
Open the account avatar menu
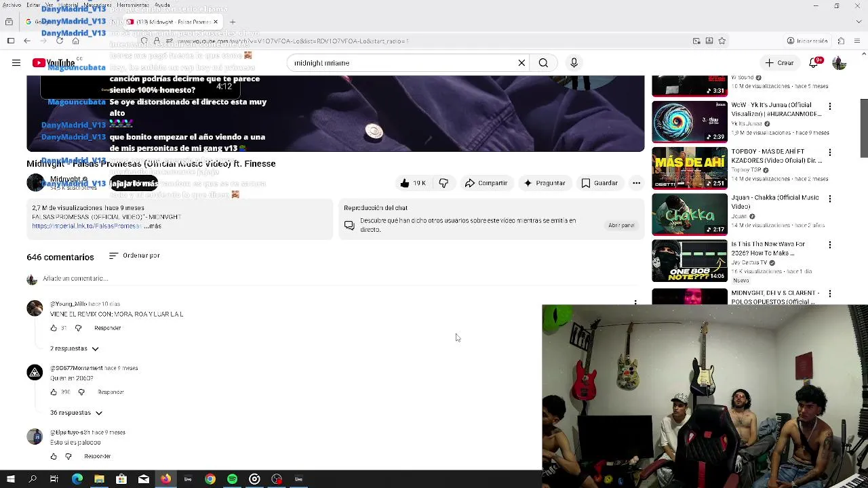[x=840, y=63]
